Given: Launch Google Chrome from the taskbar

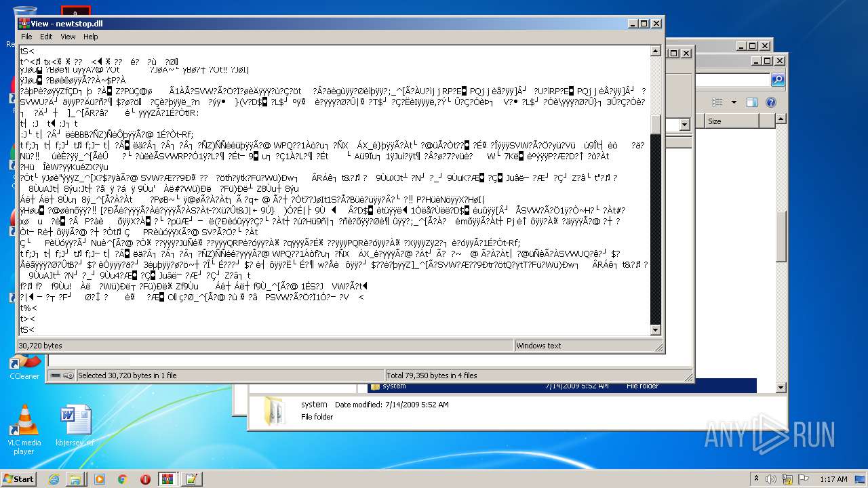Looking at the screenshot, I should coord(123,479).
